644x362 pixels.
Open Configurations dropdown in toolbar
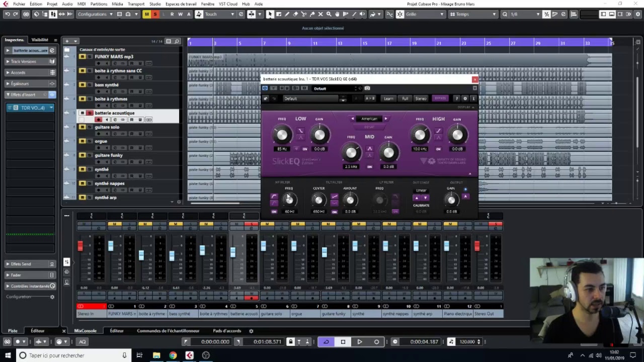click(x=95, y=14)
